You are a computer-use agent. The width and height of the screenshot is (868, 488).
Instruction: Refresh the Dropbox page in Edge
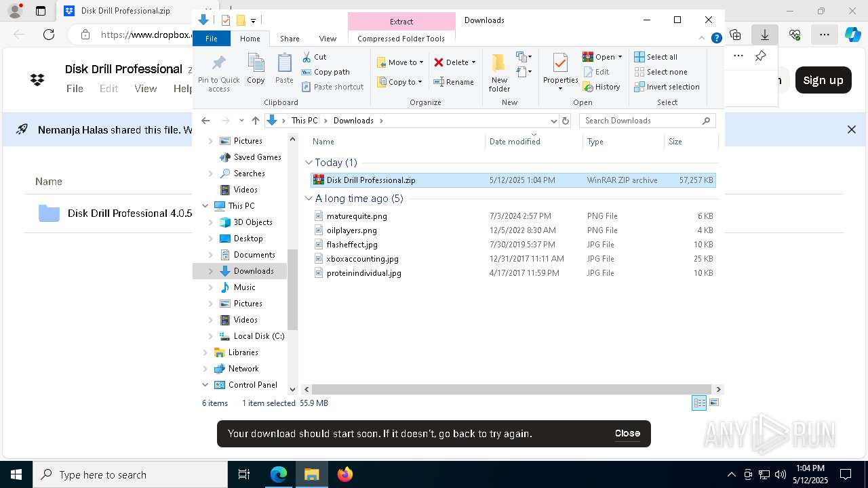click(49, 35)
